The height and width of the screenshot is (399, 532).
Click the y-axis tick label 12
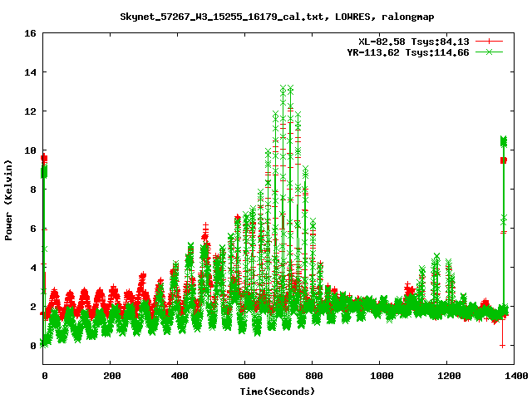(30, 111)
